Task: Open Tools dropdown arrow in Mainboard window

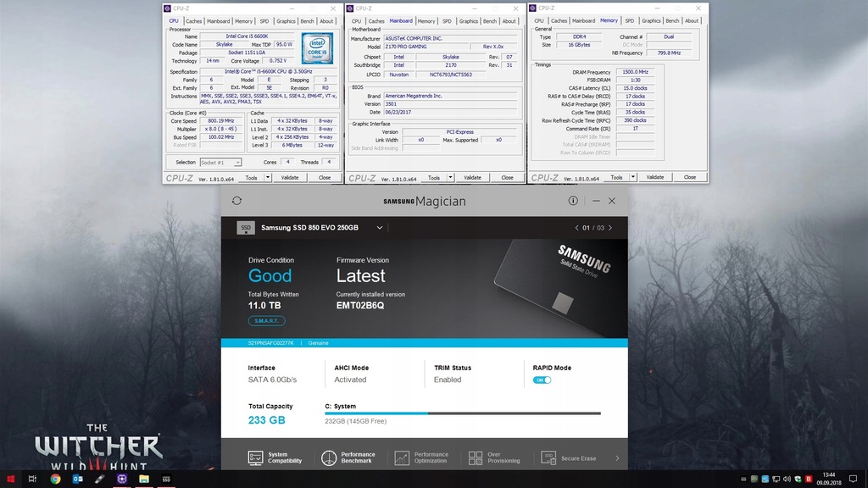Action: 451,178
